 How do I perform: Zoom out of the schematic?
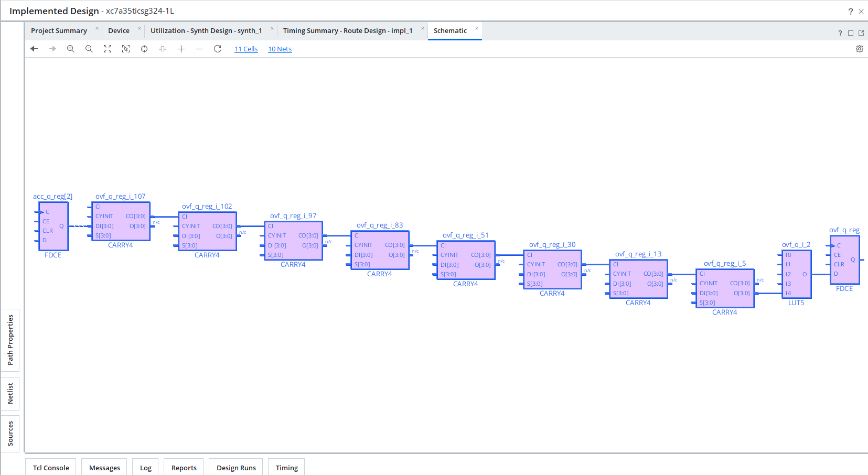[89, 49]
